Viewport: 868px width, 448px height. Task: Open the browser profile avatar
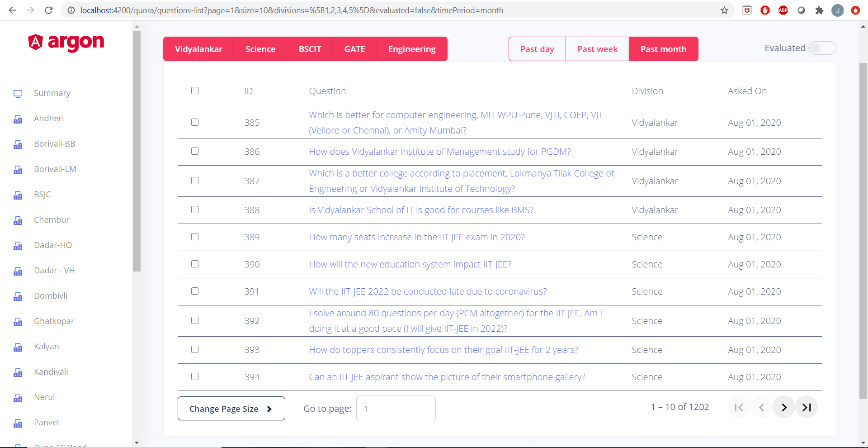click(837, 10)
